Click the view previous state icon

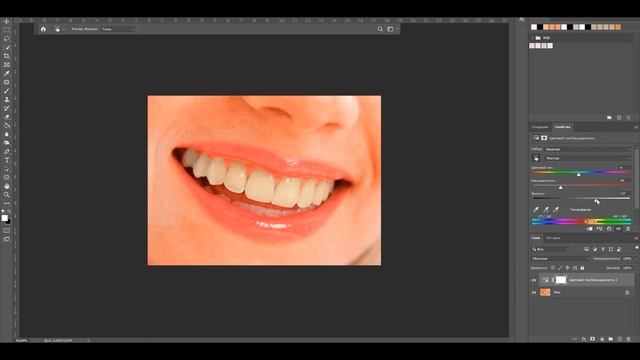(599, 229)
